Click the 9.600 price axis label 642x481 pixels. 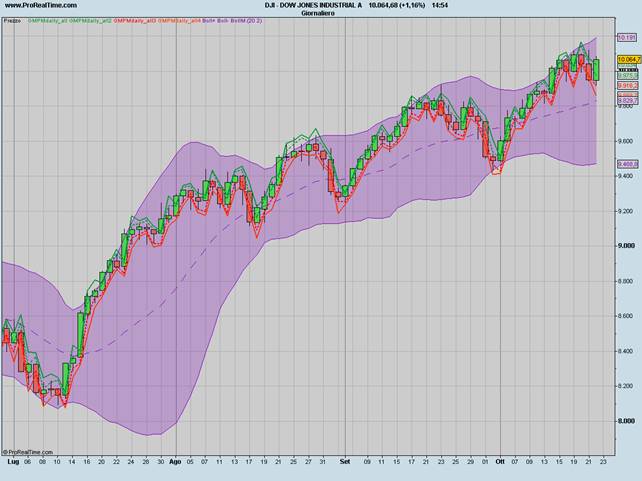click(626, 141)
